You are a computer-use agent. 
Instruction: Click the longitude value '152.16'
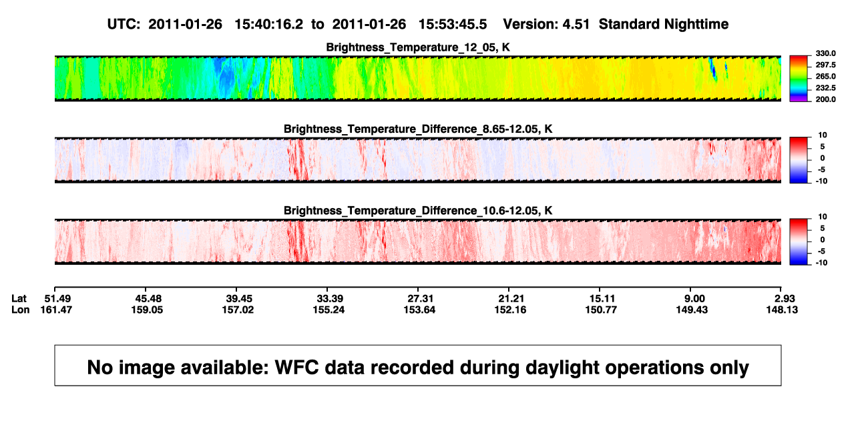tap(509, 310)
